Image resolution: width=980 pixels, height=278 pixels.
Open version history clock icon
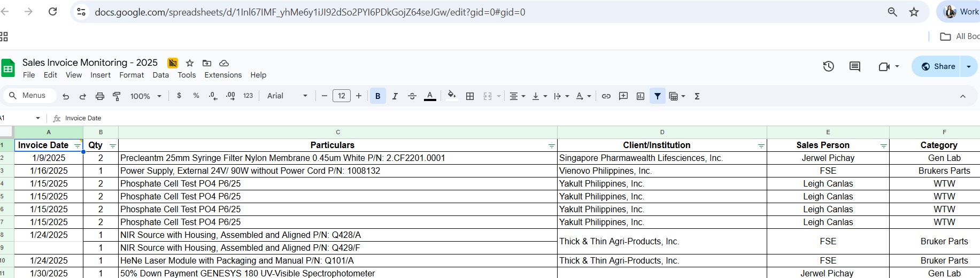click(x=828, y=66)
